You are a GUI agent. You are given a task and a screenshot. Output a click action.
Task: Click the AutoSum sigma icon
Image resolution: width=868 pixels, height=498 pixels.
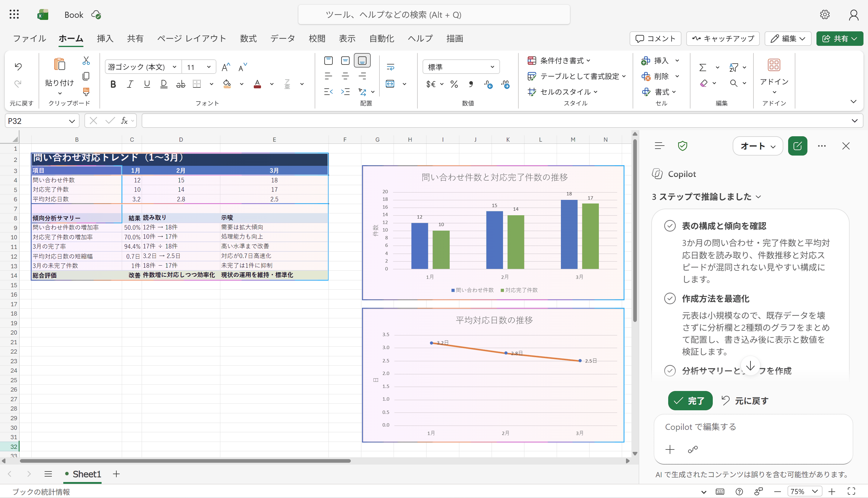point(703,68)
